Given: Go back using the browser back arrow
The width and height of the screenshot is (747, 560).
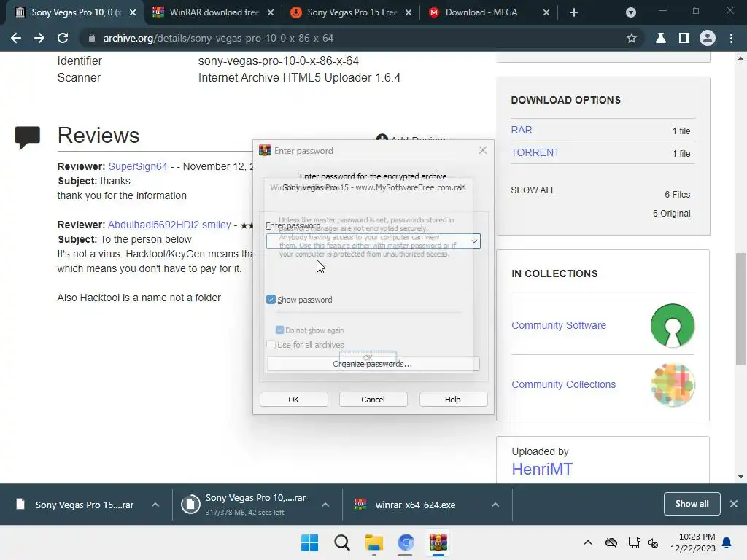Looking at the screenshot, I should coord(16,38).
